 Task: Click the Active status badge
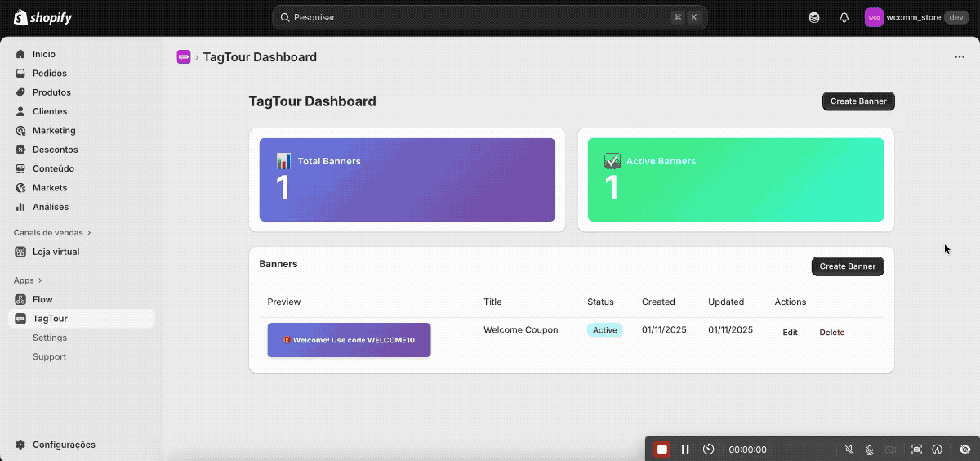(x=605, y=330)
